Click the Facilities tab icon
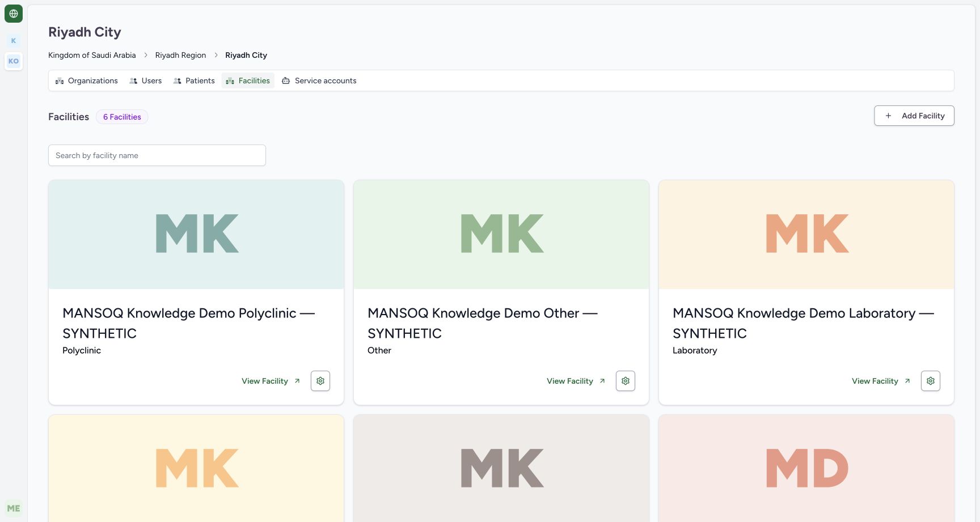Image resolution: width=980 pixels, height=522 pixels. click(x=230, y=81)
